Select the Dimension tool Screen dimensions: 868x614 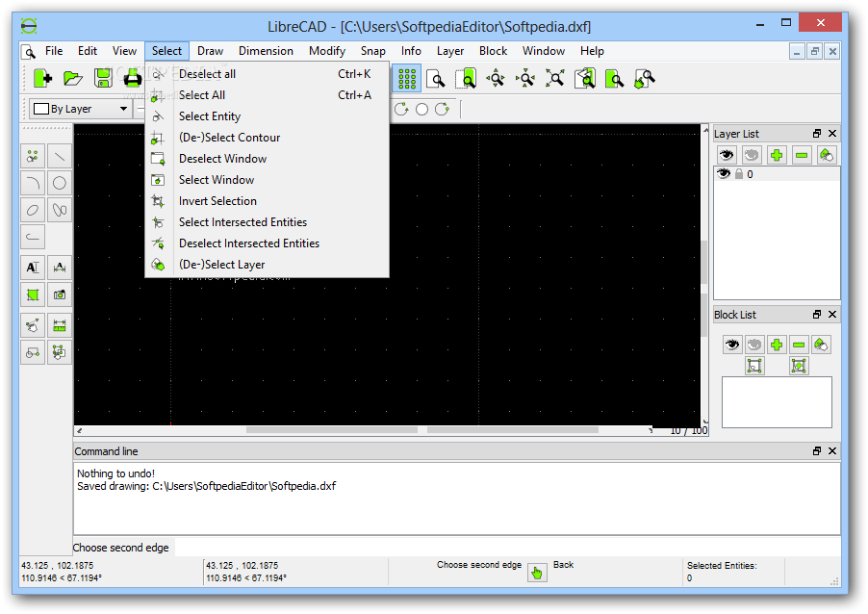[x=60, y=268]
